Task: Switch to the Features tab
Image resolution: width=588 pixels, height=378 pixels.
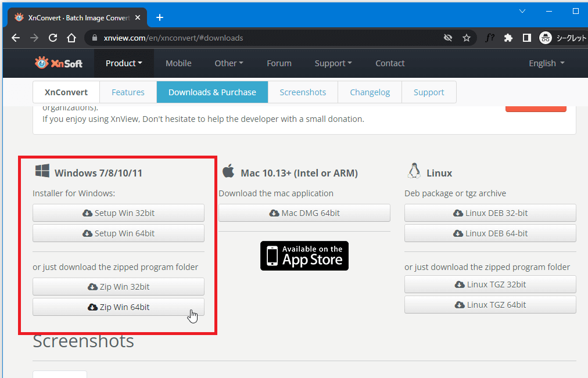Action: (128, 92)
